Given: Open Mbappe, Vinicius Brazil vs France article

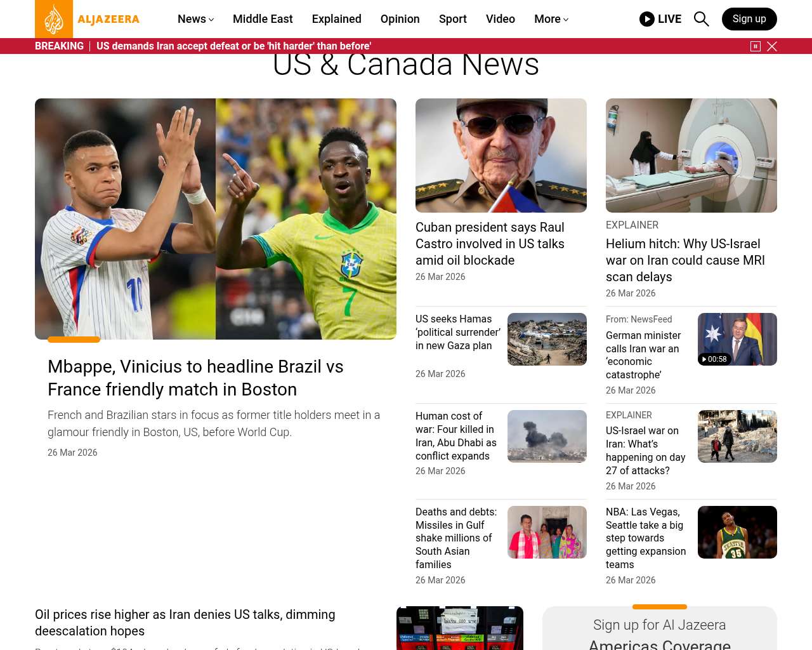Looking at the screenshot, I should [195, 378].
